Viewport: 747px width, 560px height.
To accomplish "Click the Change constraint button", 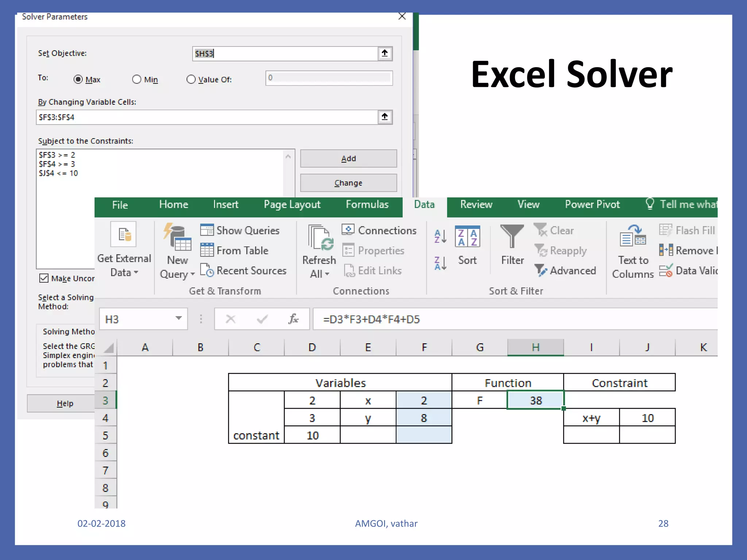I will coord(348,183).
